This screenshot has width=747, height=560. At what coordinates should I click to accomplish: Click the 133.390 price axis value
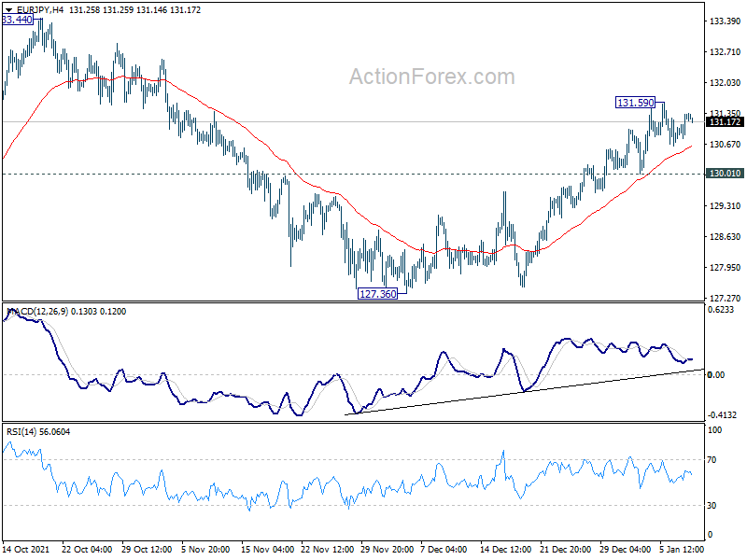point(726,21)
